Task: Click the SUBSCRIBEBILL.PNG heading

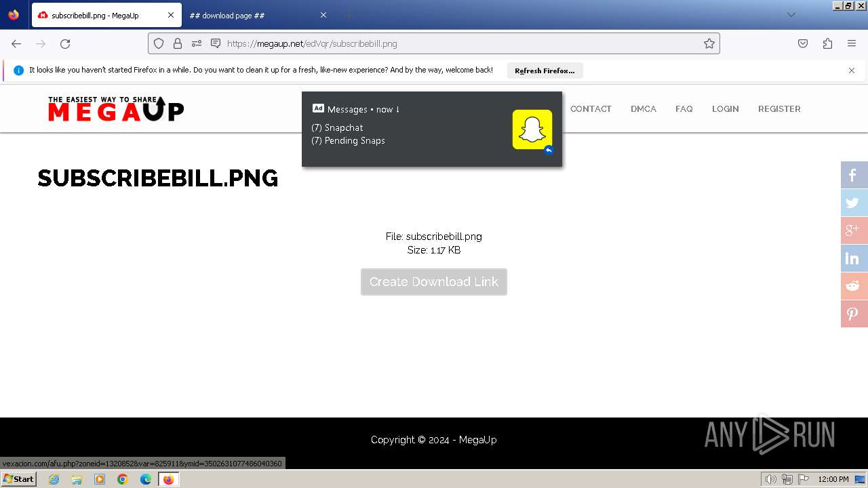Action: (x=158, y=178)
